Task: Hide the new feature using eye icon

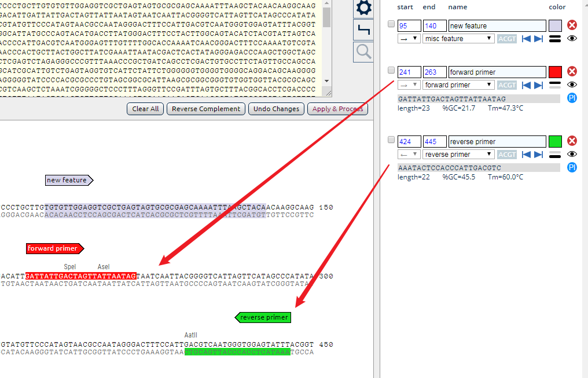Action: click(x=572, y=39)
